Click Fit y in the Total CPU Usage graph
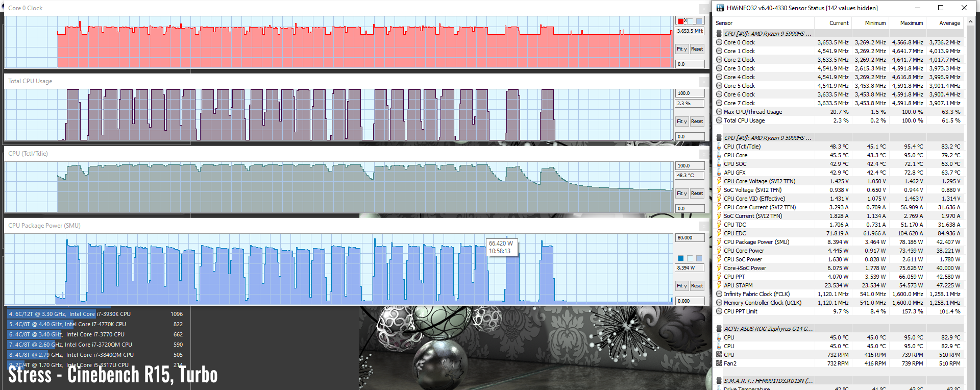The height and width of the screenshot is (390, 980). (682, 121)
